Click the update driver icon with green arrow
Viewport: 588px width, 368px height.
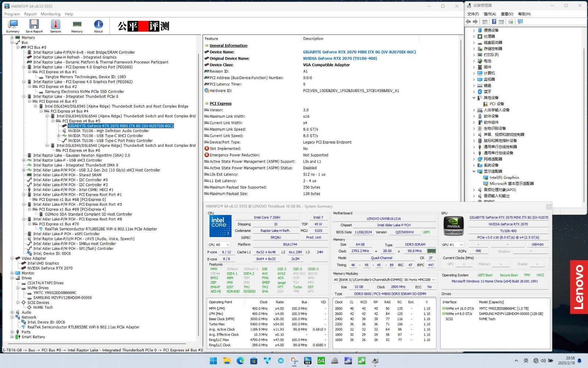pyautogui.click(x=510, y=22)
